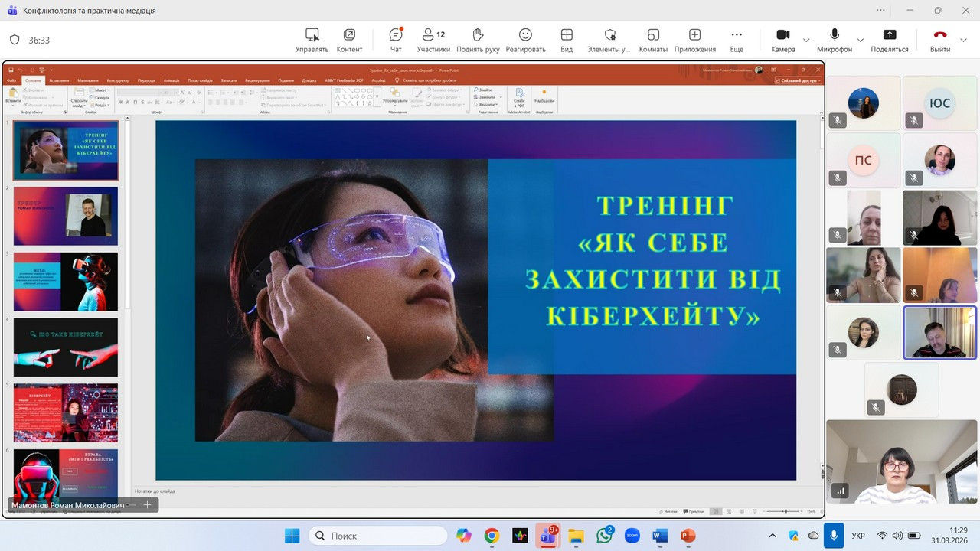Open the Еще more actions menu
Image resolution: width=980 pixels, height=551 pixels.
[x=737, y=40]
